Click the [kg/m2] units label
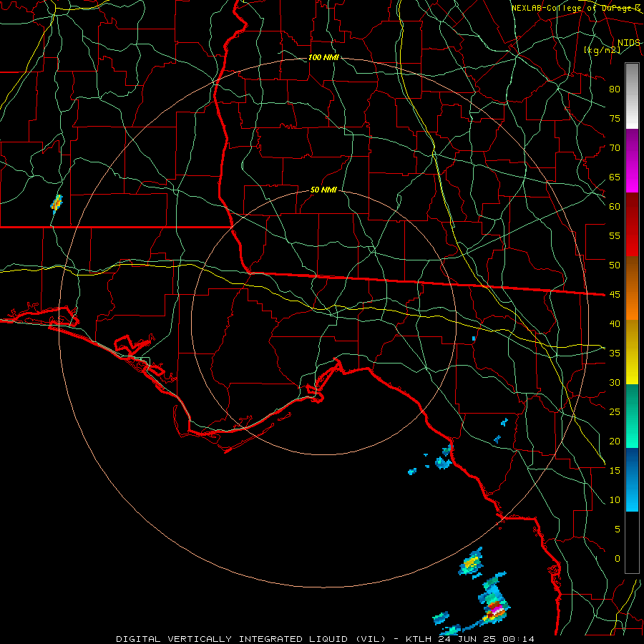 [x=602, y=49]
